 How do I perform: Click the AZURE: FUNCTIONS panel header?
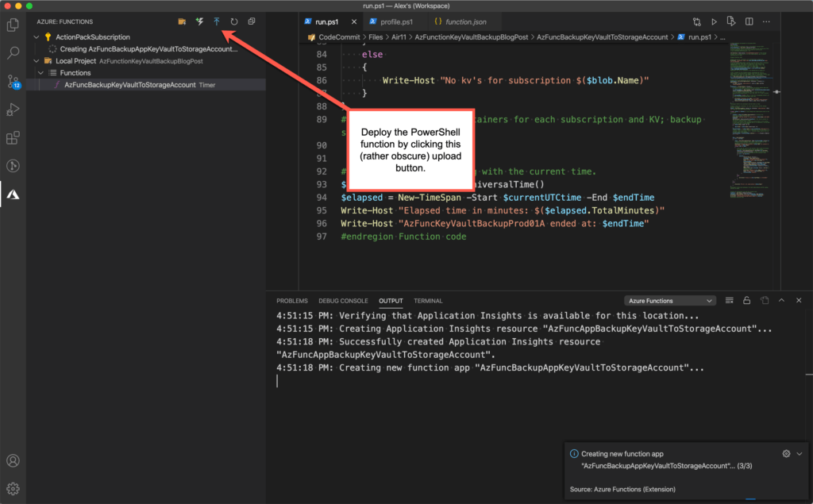tap(64, 21)
